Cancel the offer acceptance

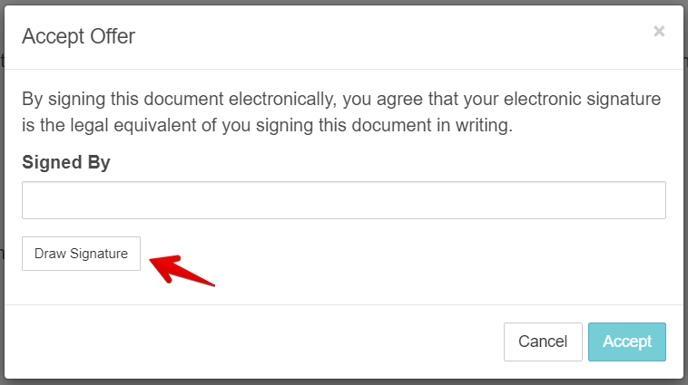543,342
